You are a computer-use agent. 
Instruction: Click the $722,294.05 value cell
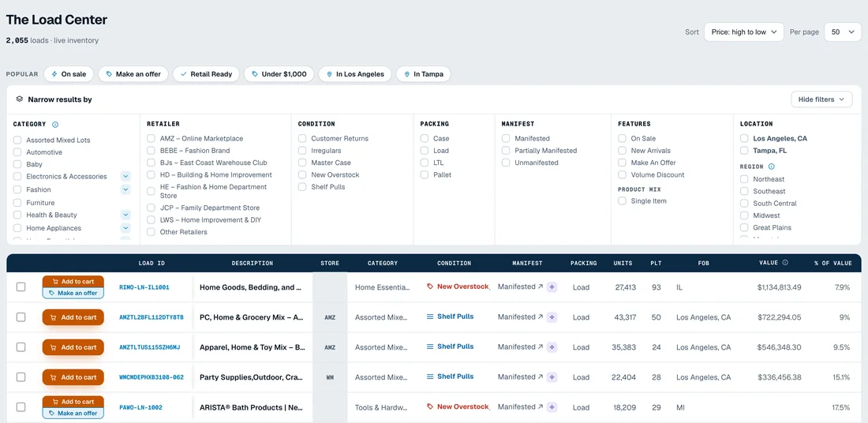780,317
